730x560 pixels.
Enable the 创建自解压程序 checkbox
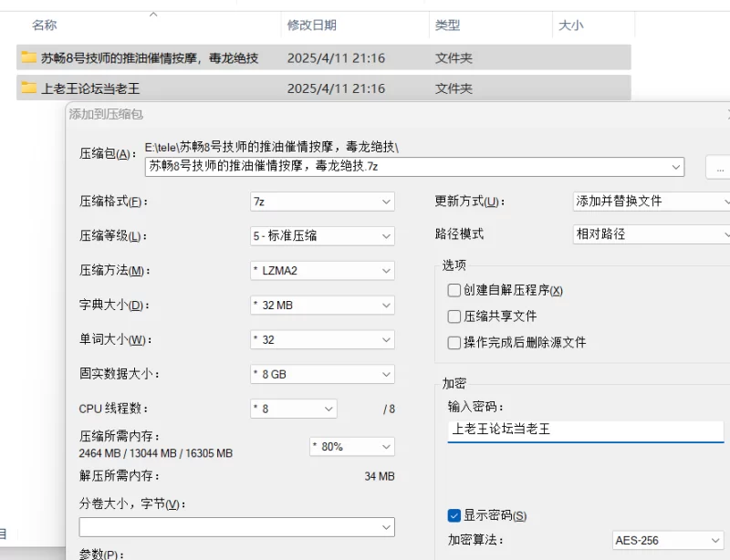[x=454, y=291]
